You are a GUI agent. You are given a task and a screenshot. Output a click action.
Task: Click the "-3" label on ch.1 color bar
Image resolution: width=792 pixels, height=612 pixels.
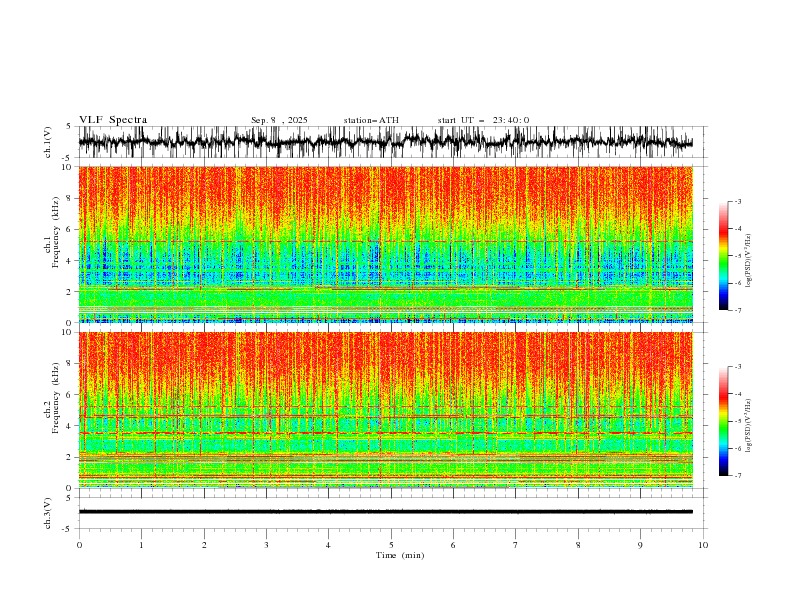(x=737, y=201)
